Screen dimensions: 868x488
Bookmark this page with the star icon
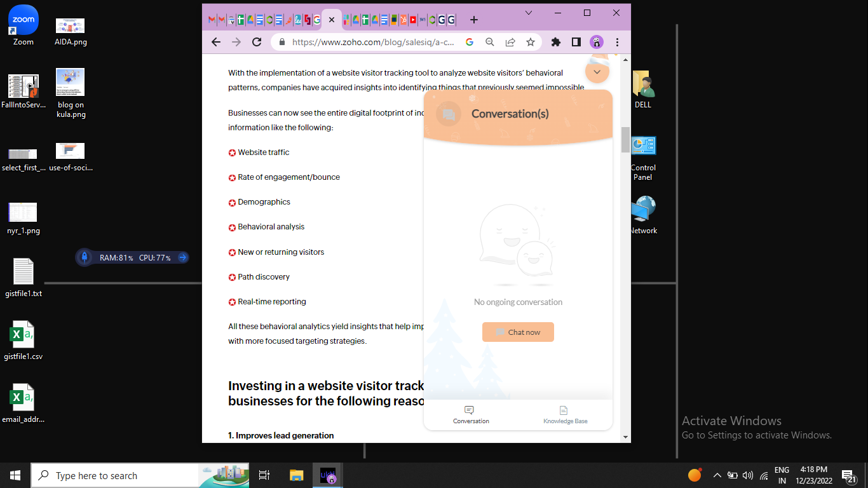point(531,42)
